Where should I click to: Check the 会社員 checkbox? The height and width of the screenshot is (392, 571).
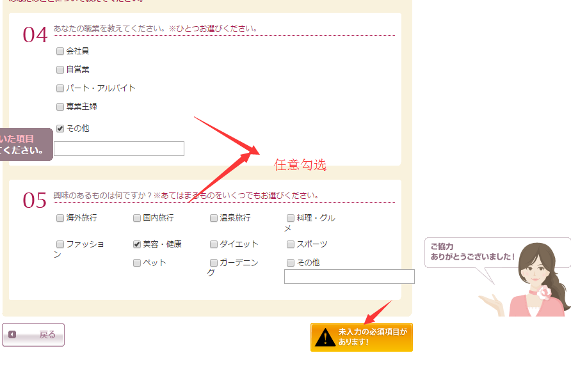pyautogui.click(x=60, y=51)
